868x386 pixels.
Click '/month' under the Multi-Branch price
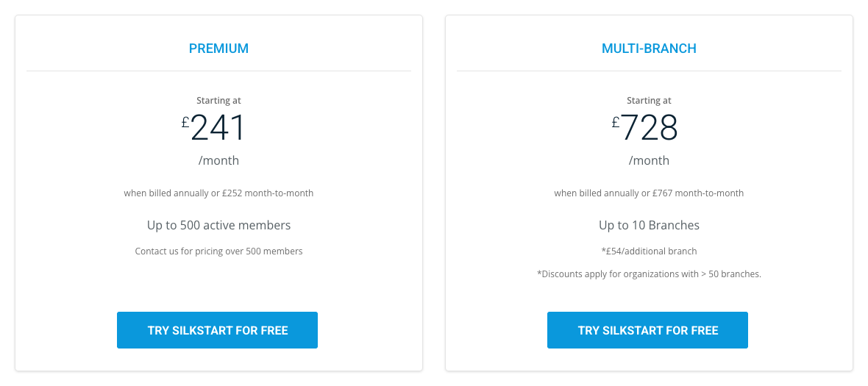coord(649,160)
